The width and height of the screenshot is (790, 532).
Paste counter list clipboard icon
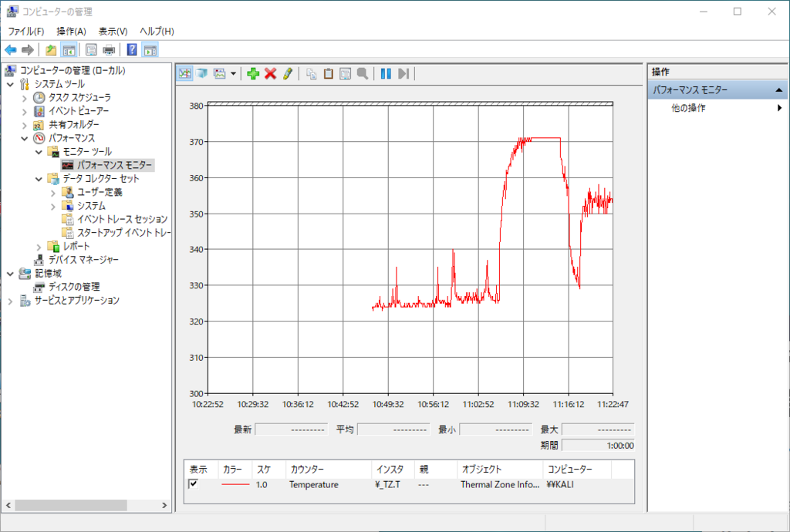329,73
